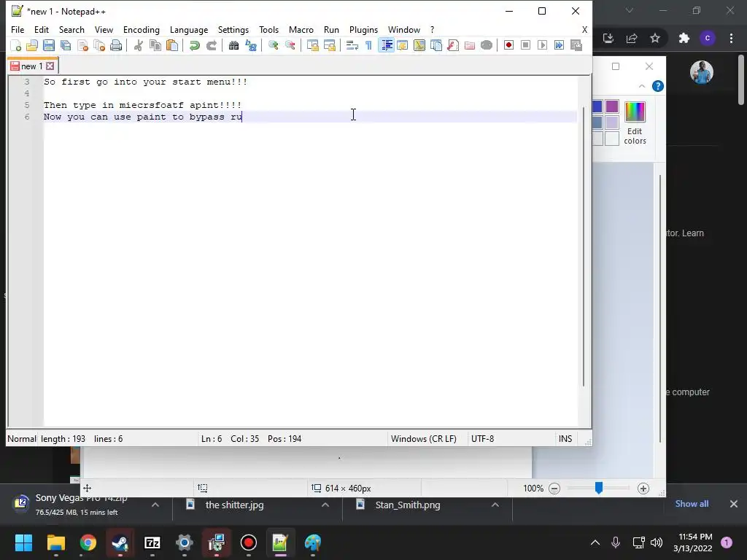Select the magenta color swatch in Paint
This screenshot has width=747, height=560.
tap(612, 106)
